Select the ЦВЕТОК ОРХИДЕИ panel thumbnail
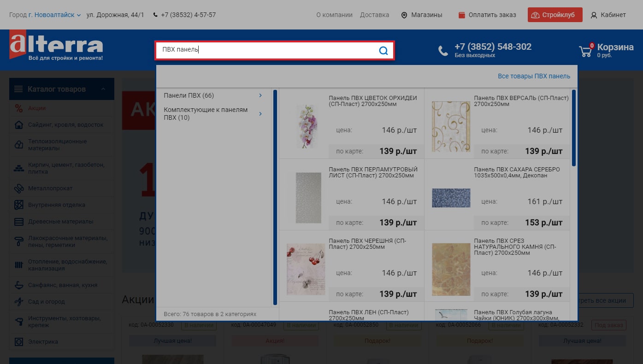 pyautogui.click(x=306, y=126)
